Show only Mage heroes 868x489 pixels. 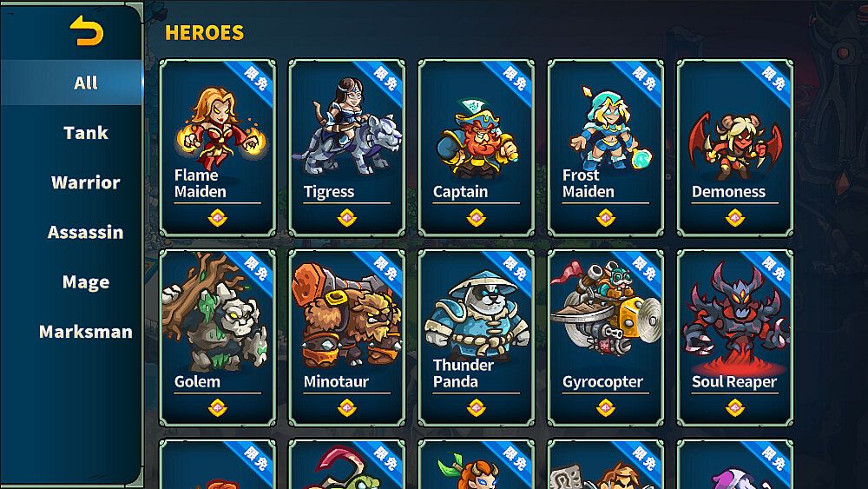click(x=86, y=282)
